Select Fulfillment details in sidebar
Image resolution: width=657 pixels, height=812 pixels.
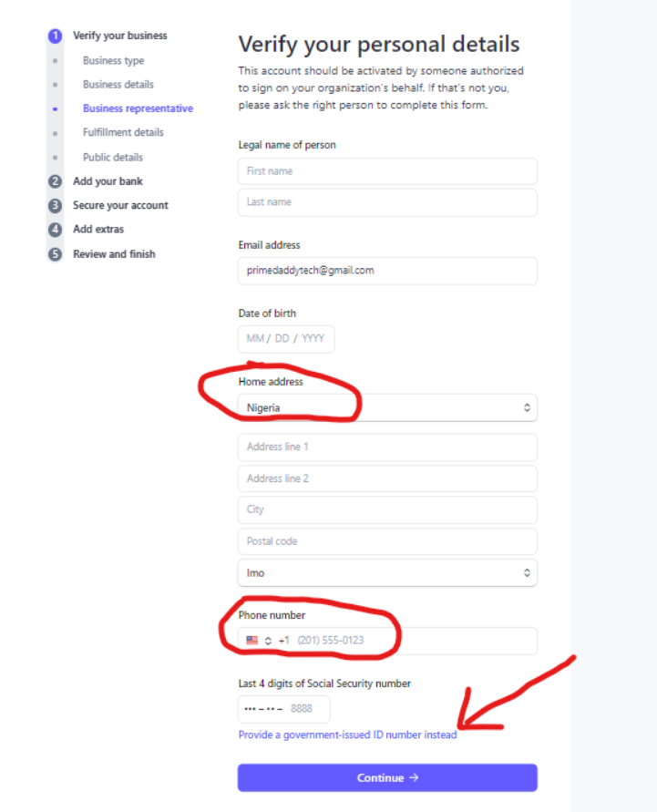123,132
